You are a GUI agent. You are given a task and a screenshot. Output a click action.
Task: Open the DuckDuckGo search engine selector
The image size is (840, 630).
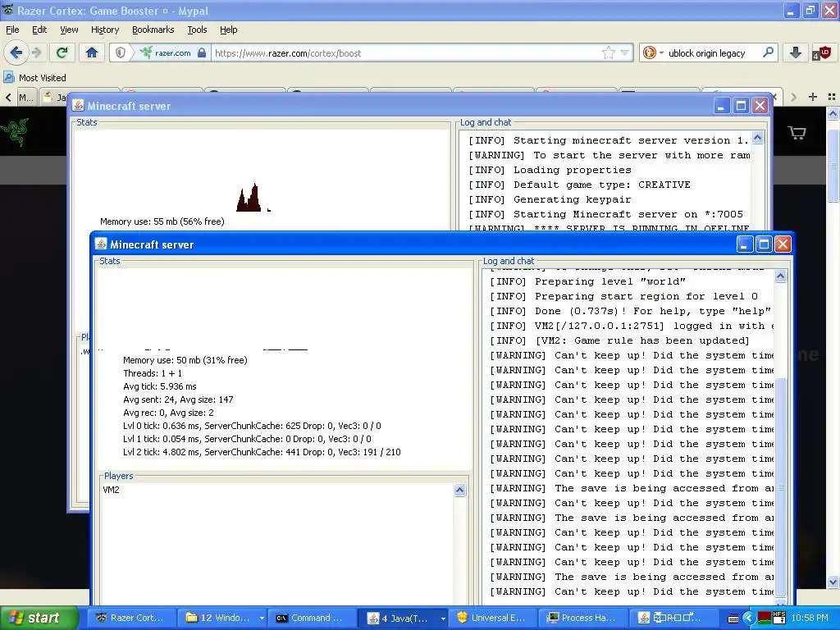(x=653, y=52)
